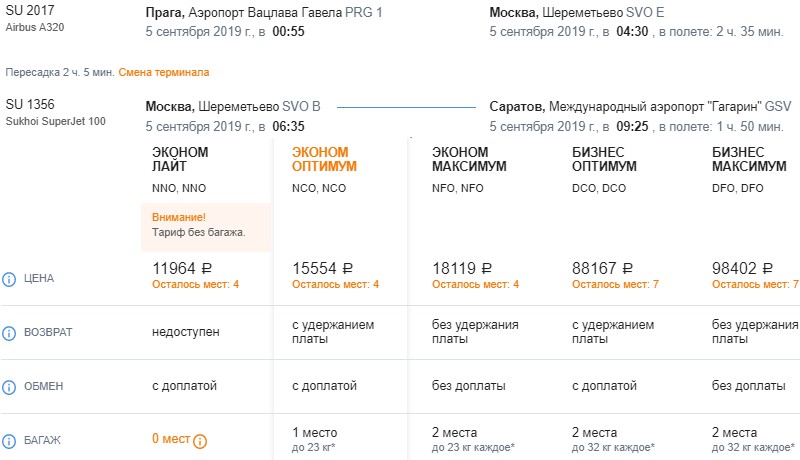Click flight number SU 1356
The width and height of the screenshot is (800, 460).
28,105
